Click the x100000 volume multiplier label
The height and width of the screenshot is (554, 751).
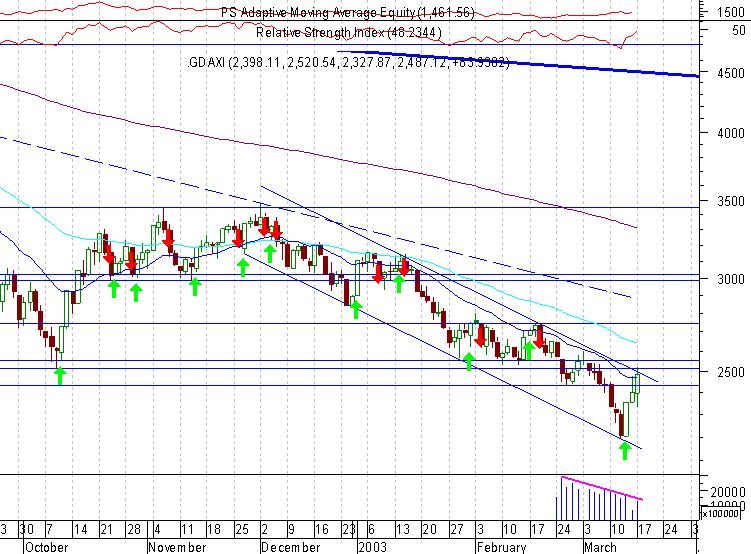click(x=720, y=514)
